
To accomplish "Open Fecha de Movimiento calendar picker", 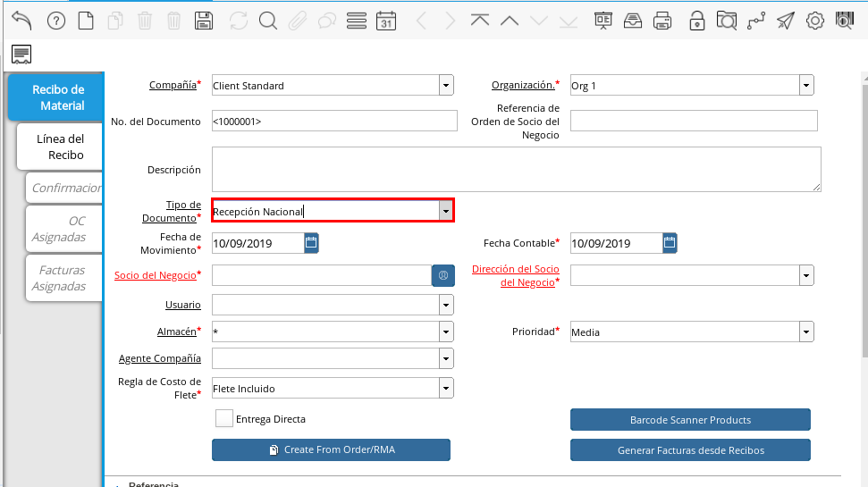I will (311, 242).
